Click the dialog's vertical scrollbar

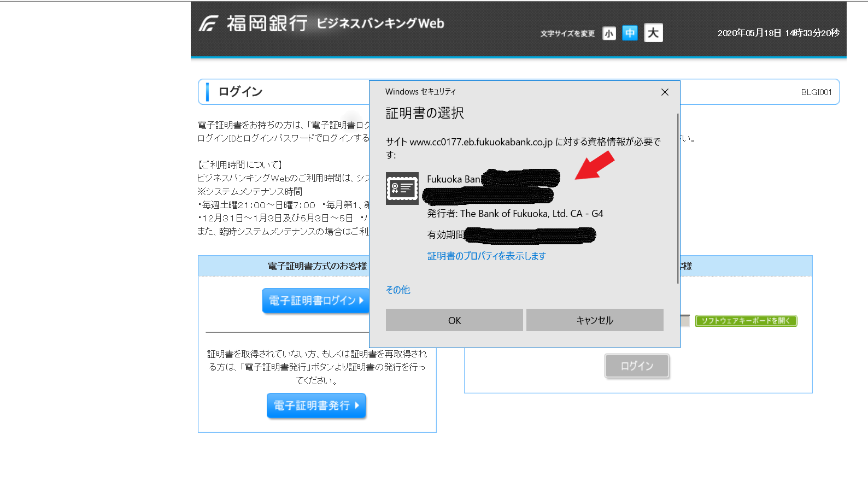(678, 198)
